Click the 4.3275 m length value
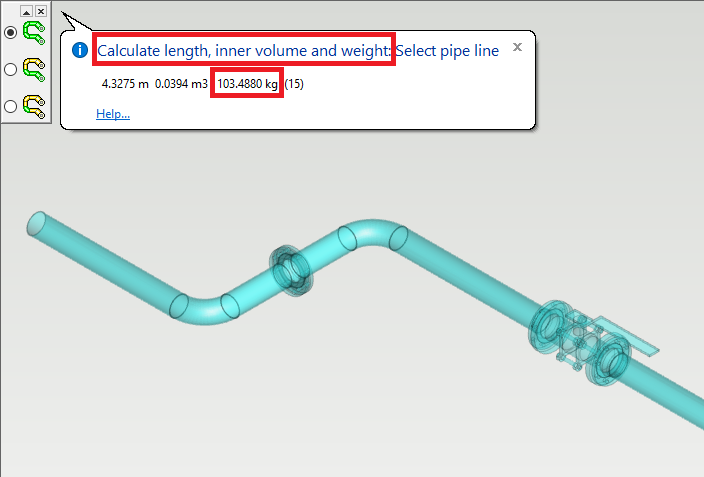Image resolution: width=704 pixels, height=477 pixels. click(125, 84)
